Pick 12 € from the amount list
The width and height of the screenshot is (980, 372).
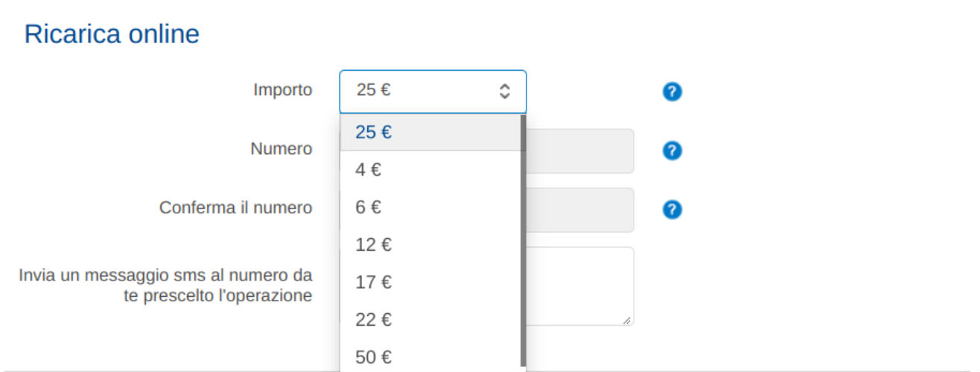(430, 245)
